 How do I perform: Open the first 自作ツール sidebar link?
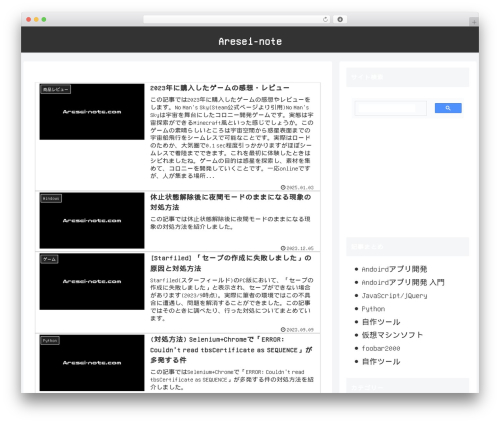[381, 322]
